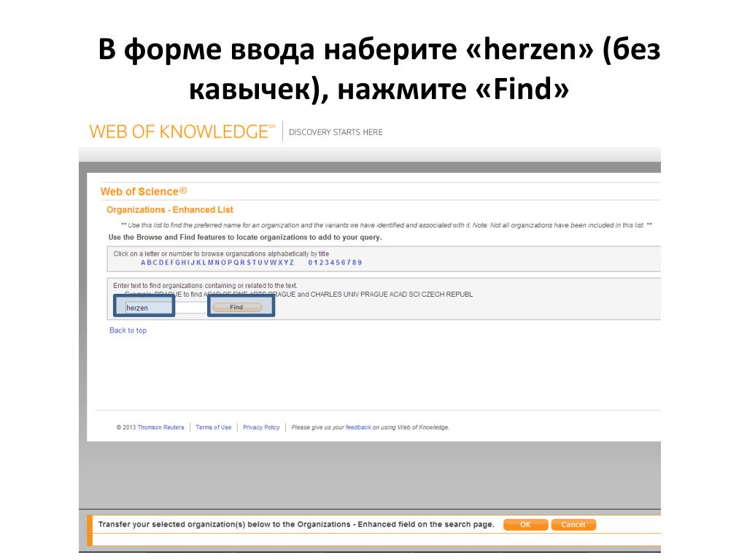747x560 pixels.
Task: Browse organizations starting with number 5
Action: [x=338, y=262]
